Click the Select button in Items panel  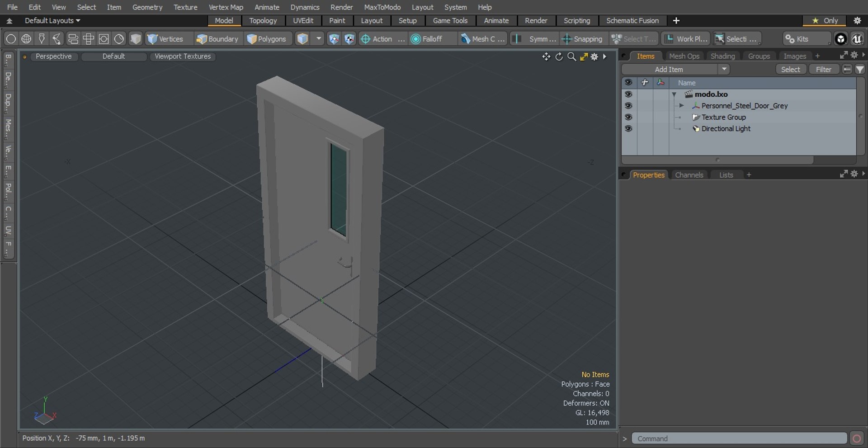pyautogui.click(x=790, y=69)
